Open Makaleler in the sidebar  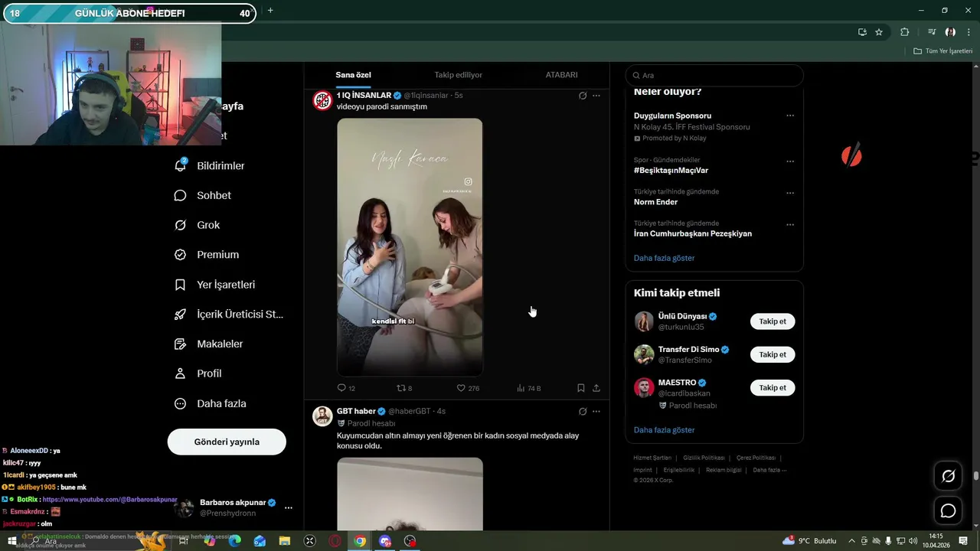[x=209, y=344]
